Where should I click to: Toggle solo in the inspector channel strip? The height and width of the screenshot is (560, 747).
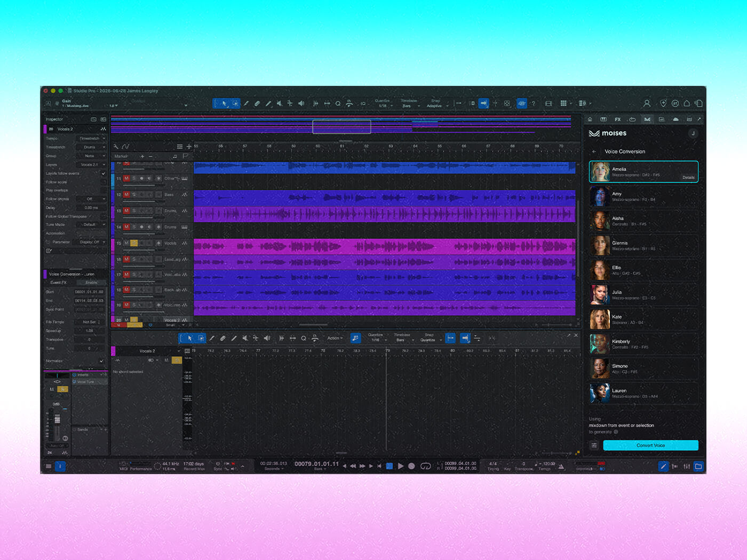tap(62, 389)
